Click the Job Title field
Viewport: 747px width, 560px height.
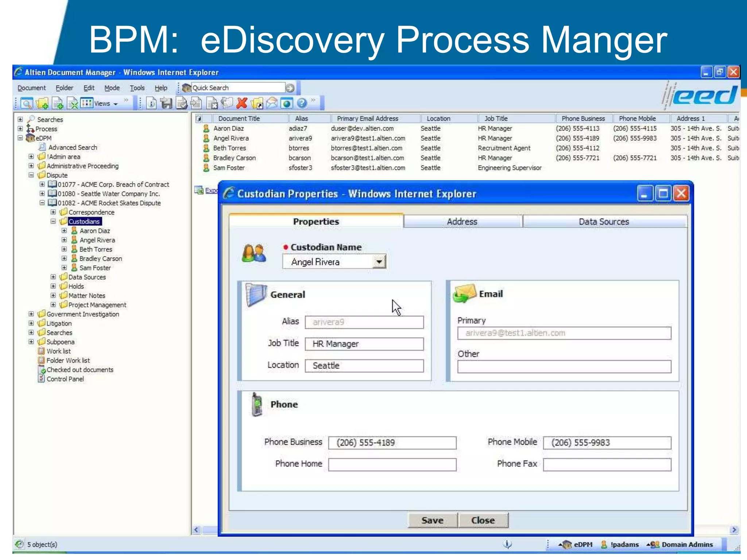364,344
